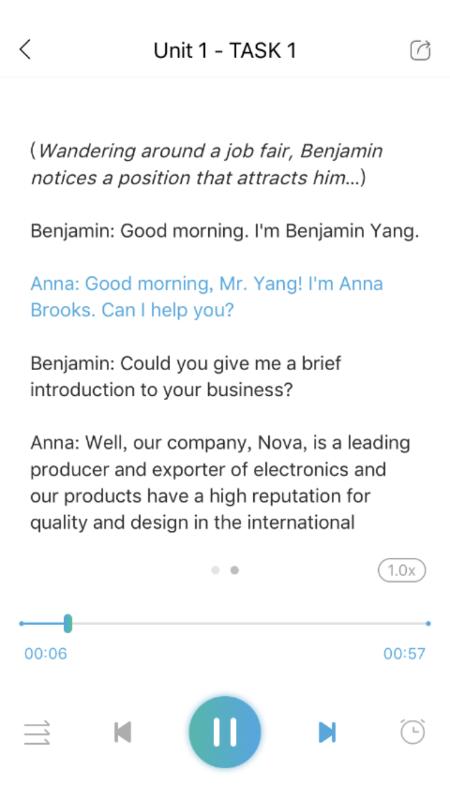Tap the highlighted Anna Good morning line
This screenshot has width=450, height=800.
[207, 297]
